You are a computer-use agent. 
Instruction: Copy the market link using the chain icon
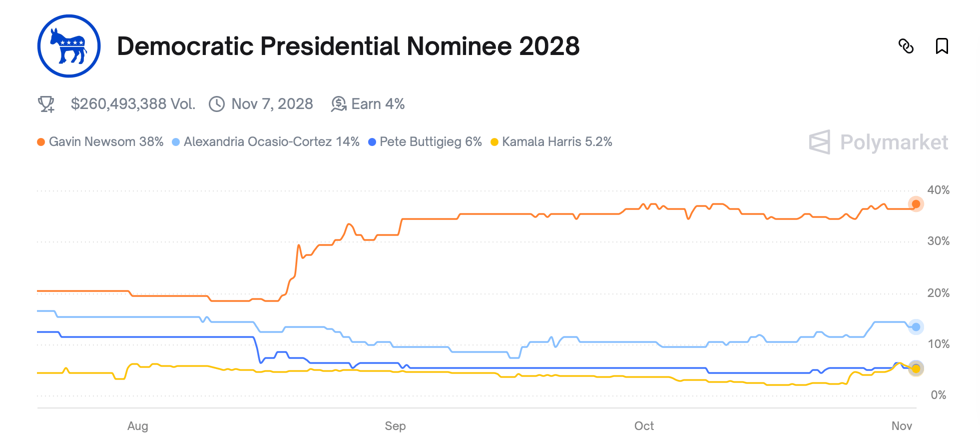pyautogui.click(x=907, y=46)
